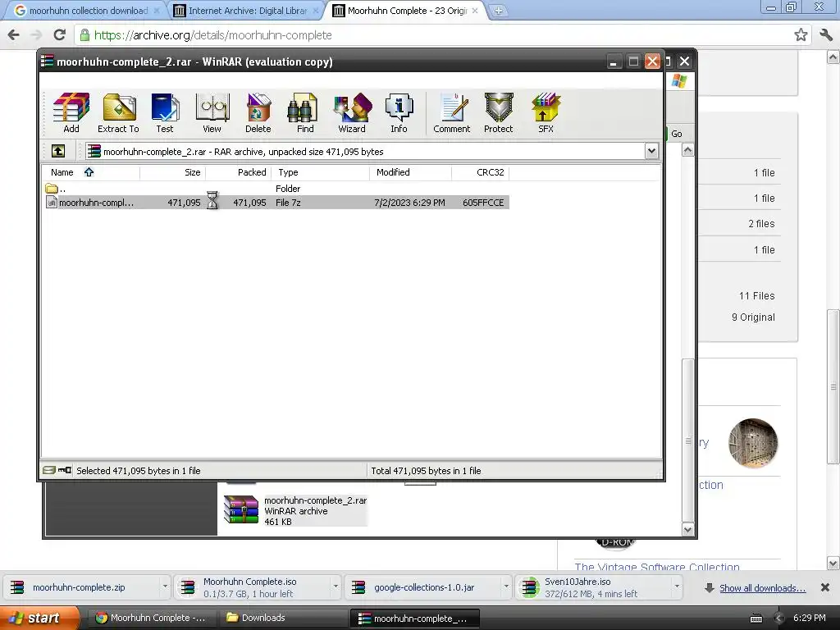Expand Moorhuhn Complete.iso download options arrow

pyautogui.click(x=336, y=587)
